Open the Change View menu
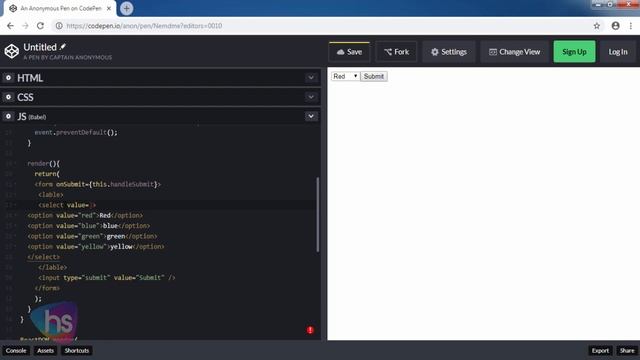Viewport: 640px width, 360px height. (x=515, y=52)
